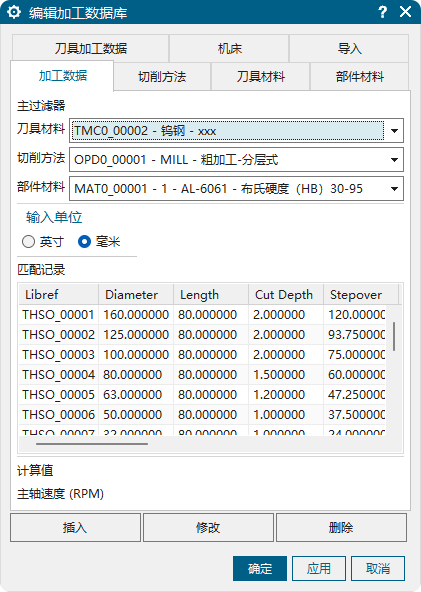Screen dimensions: 421x592
Task: Click the Cut Depth column header
Action: pyautogui.click(x=286, y=294)
